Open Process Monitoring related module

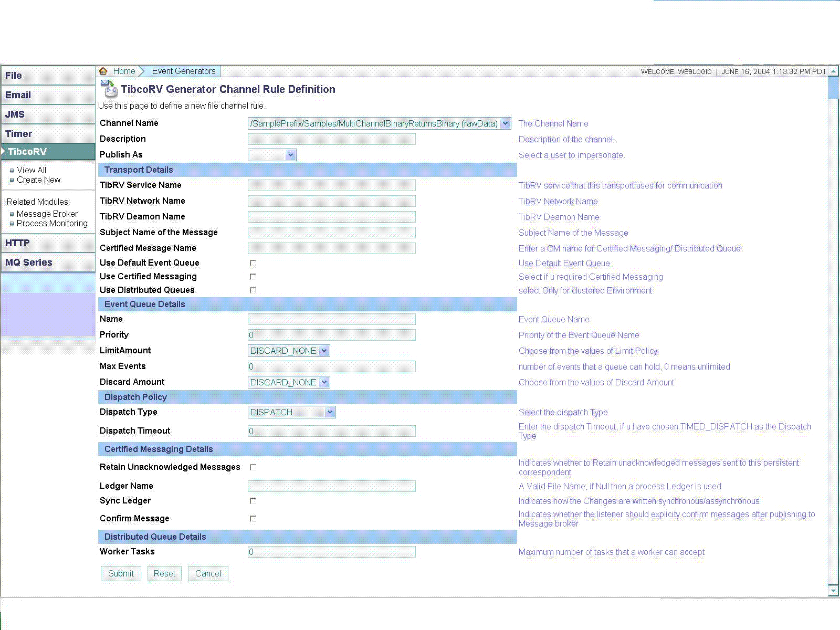(52, 224)
